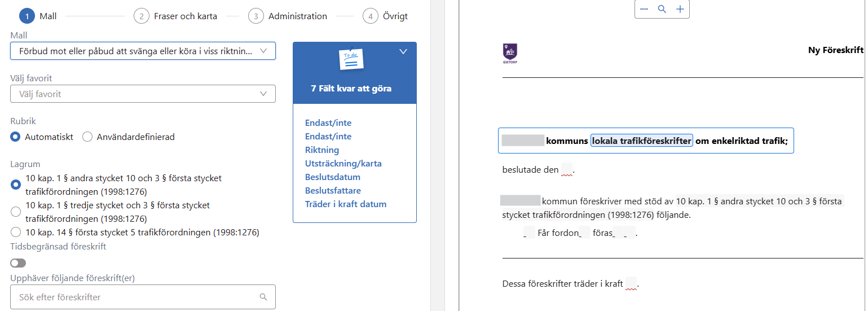The width and height of the screenshot is (868, 311).
Task: Select the Automatiskt rubrik option
Action: (16, 137)
